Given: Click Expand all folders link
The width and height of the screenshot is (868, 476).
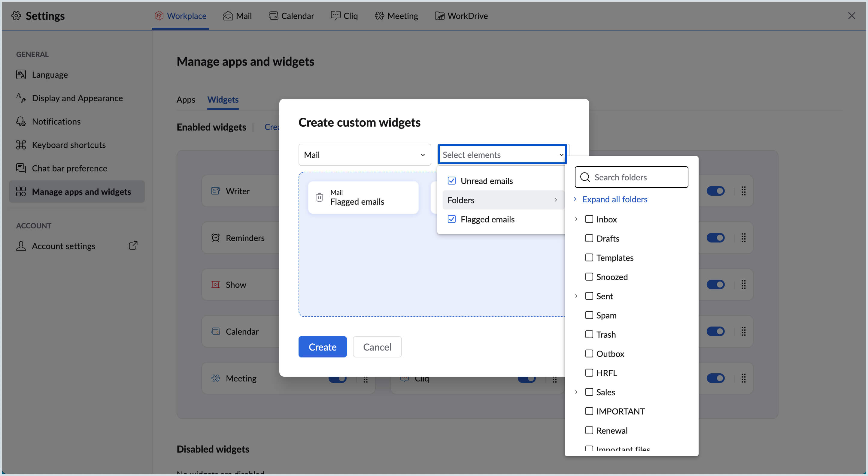Looking at the screenshot, I should point(615,199).
